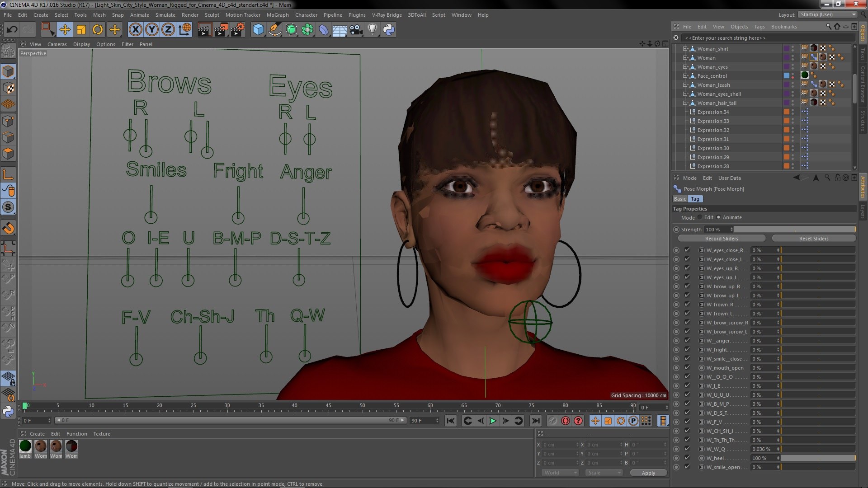
Task: Select the Move tool
Action: click(65, 30)
